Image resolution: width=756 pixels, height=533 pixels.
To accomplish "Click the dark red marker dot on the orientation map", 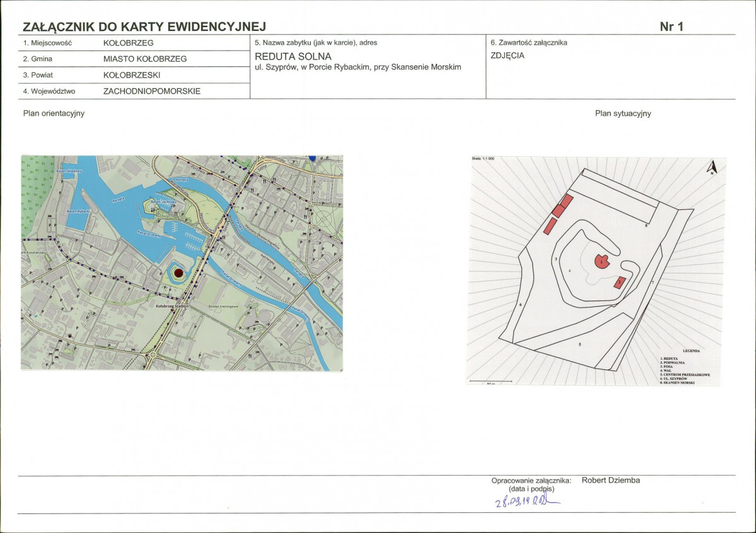I will pos(178,273).
